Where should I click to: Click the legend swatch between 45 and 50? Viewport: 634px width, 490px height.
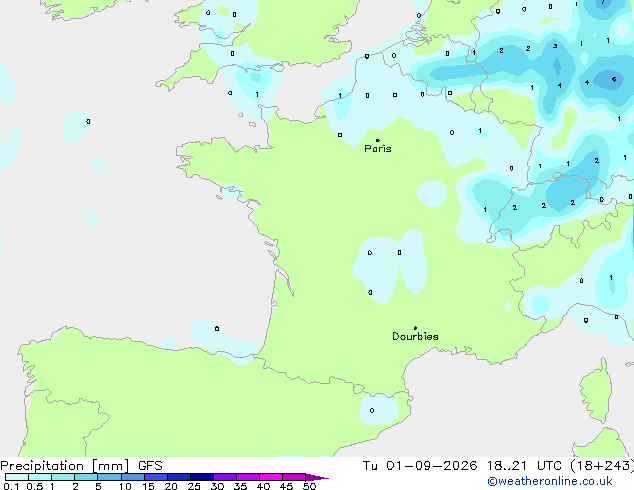click(x=294, y=477)
